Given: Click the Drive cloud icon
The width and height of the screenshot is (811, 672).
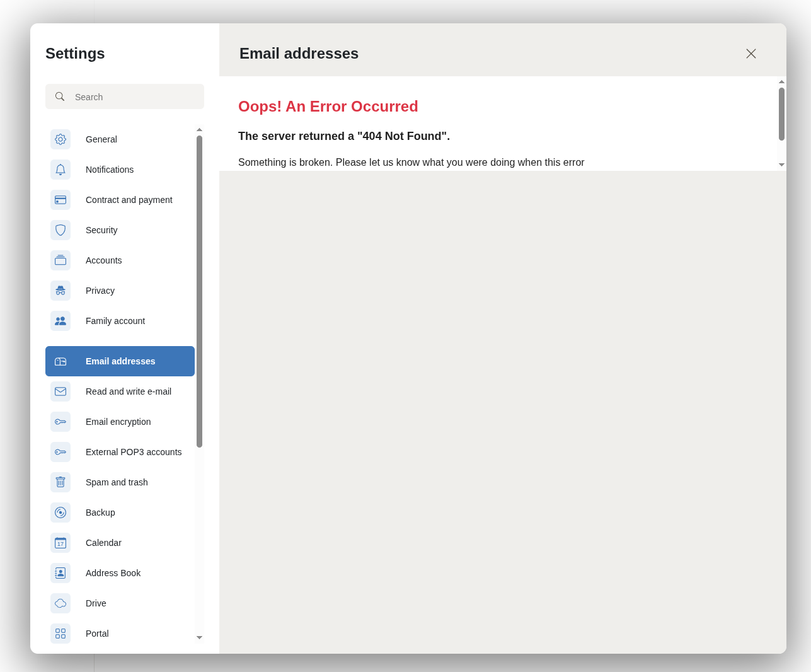Looking at the screenshot, I should tap(60, 603).
